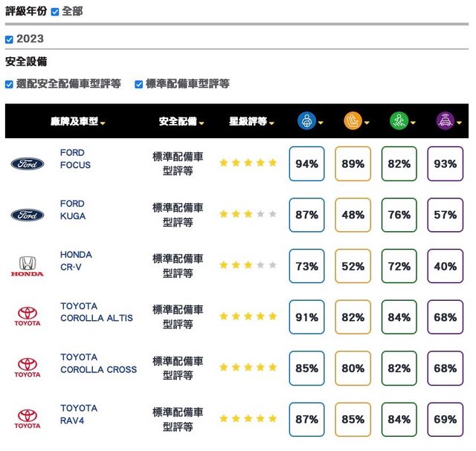Click the HONDA CR-V model link
Image resolution: width=476 pixels, height=451 pixels.
point(76,261)
